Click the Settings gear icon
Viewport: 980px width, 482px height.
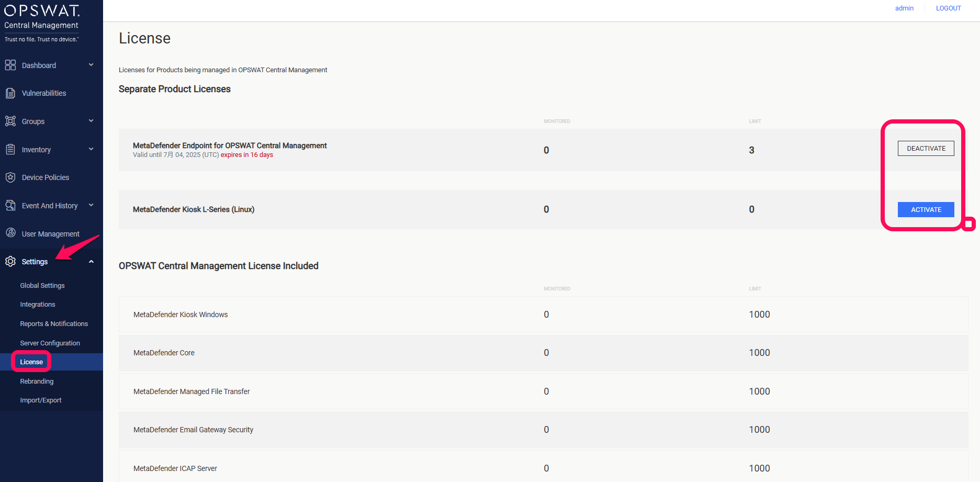(10, 261)
